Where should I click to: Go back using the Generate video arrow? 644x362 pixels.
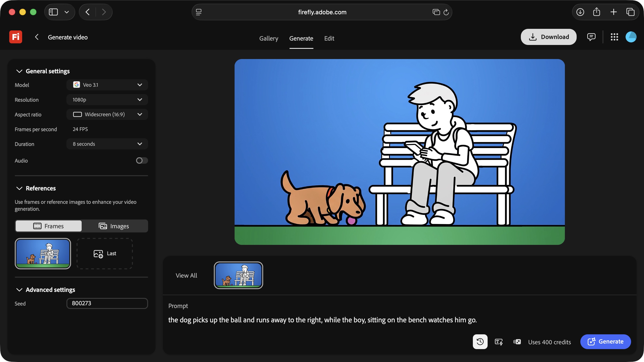pyautogui.click(x=37, y=37)
